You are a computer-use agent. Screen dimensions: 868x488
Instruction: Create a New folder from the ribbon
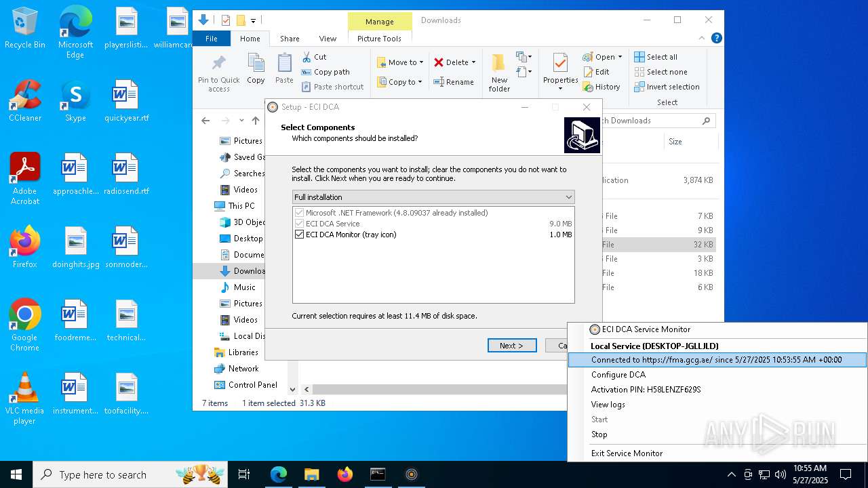(x=499, y=73)
